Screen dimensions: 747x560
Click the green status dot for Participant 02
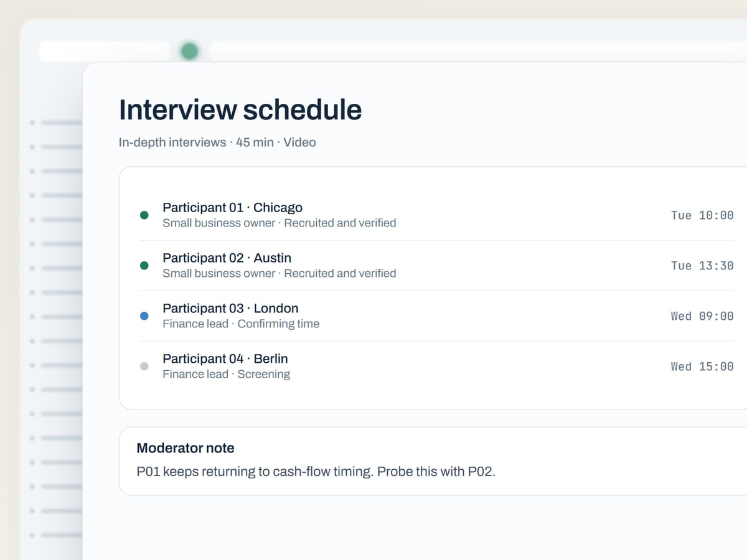[144, 266]
